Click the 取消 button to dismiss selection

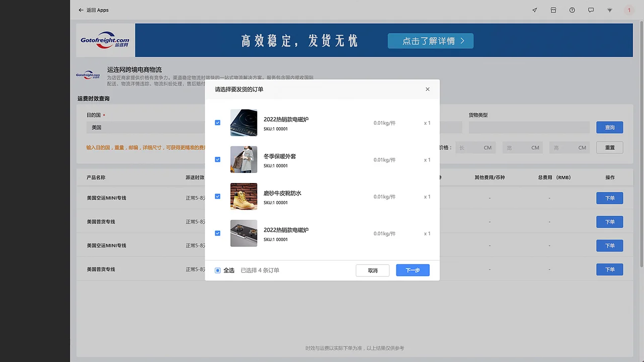click(372, 270)
